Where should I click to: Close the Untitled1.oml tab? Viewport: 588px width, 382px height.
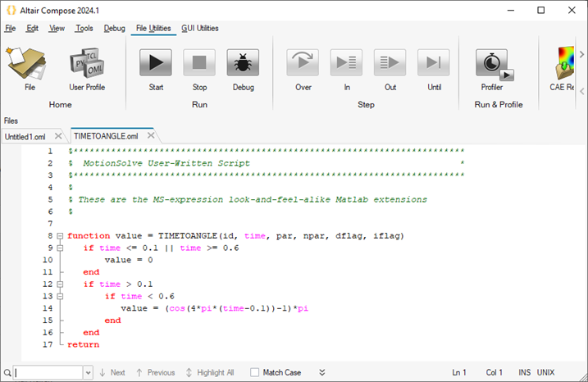tap(58, 136)
